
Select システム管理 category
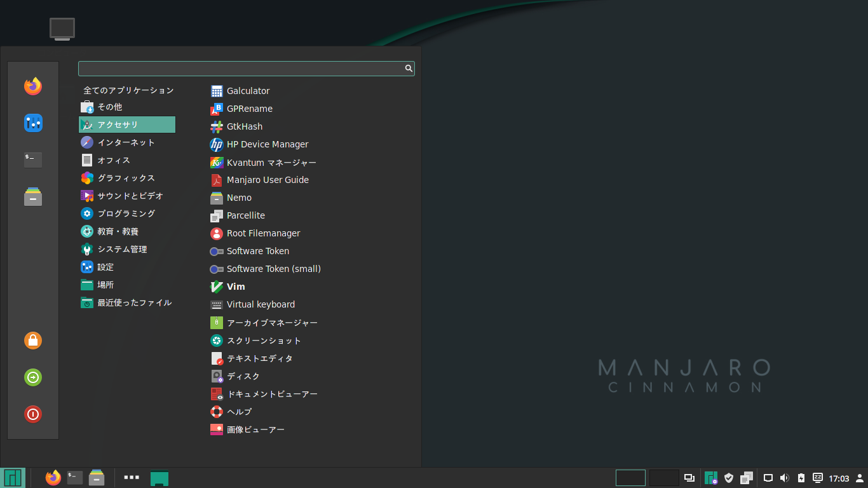pyautogui.click(x=127, y=249)
